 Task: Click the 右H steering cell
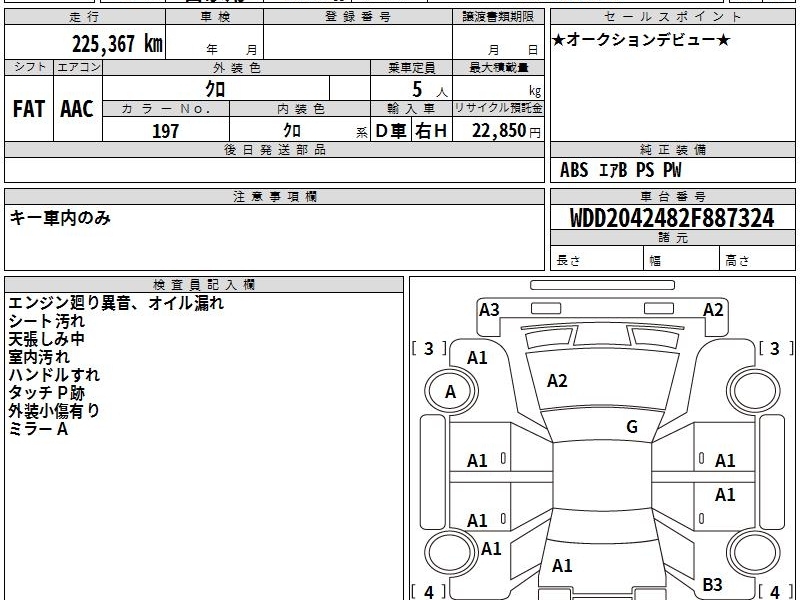pos(431,131)
